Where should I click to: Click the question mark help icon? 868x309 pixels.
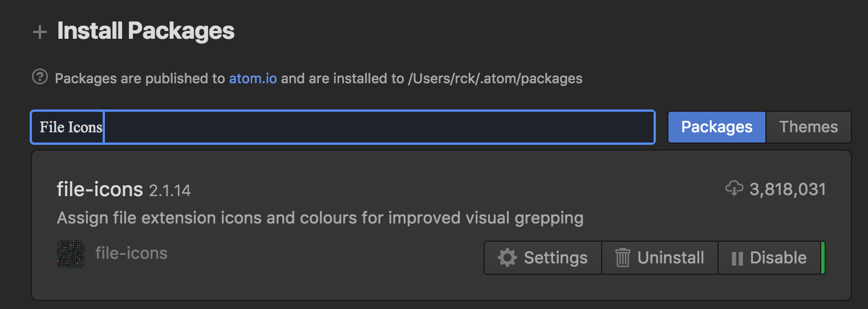pyautogui.click(x=39, y=76)
